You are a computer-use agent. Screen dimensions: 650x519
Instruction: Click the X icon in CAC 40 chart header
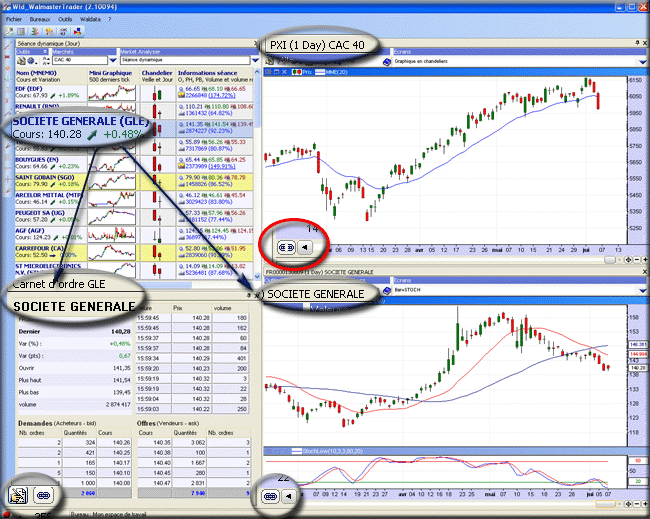(x=284, y=72)
